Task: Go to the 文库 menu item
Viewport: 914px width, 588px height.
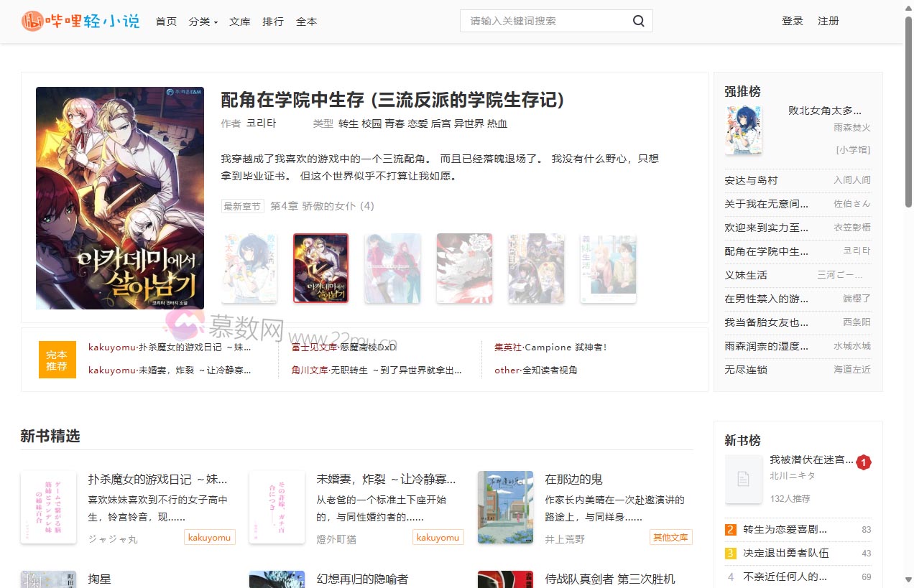Action: pos(239,22)
